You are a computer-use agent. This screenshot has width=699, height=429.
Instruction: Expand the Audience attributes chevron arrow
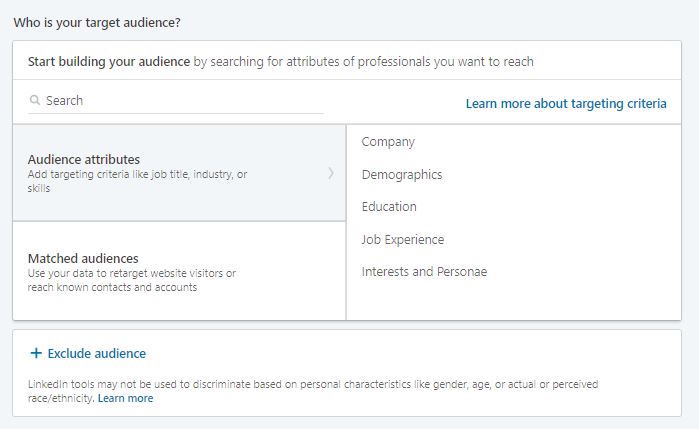tap(331, 173)
